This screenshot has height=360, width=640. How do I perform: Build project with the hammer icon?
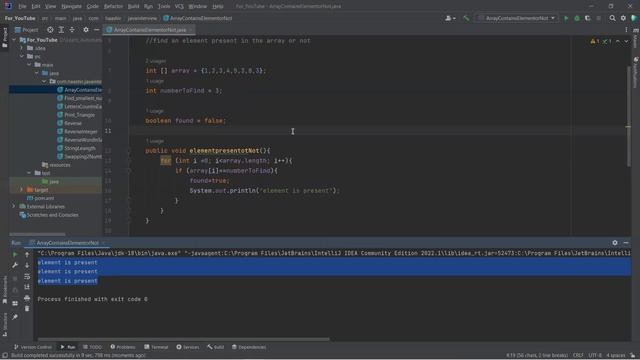(x=466, y=18)
